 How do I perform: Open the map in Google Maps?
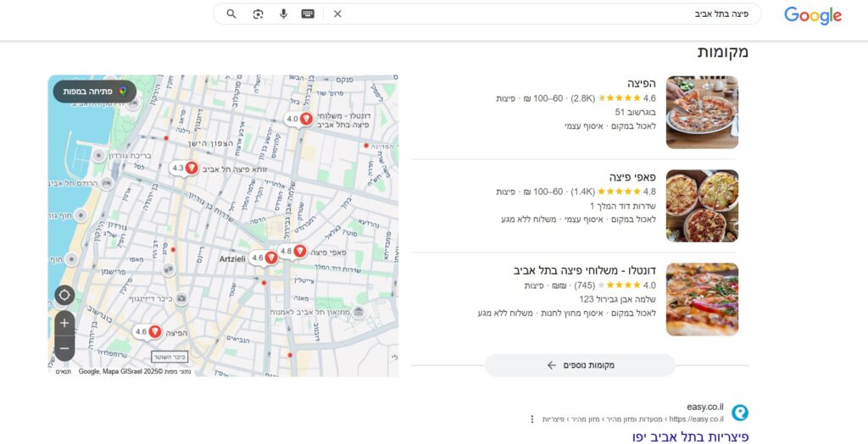94,91
